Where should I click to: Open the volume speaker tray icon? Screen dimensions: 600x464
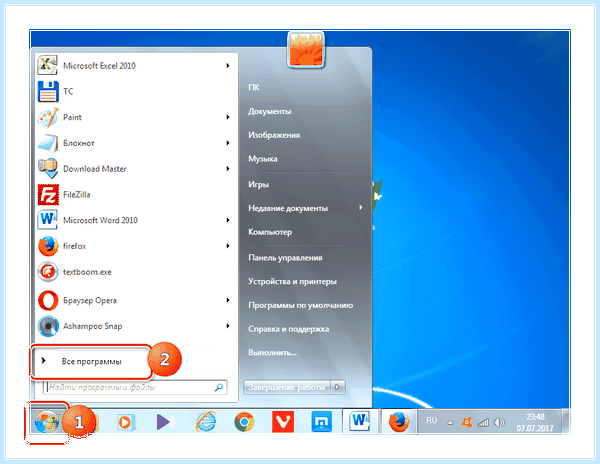[499, 422]
